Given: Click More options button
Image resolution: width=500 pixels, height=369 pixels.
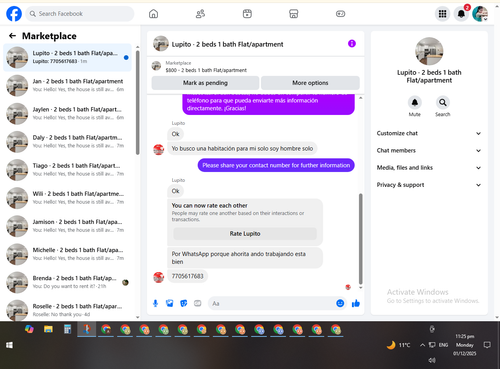Looking at the screenshot, I should 310,83.
